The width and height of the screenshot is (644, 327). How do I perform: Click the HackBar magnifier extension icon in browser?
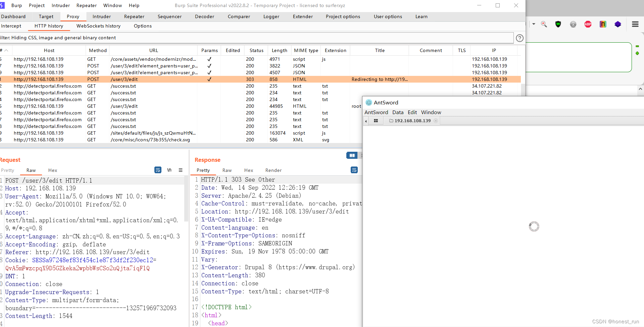[x=544, y=24]
